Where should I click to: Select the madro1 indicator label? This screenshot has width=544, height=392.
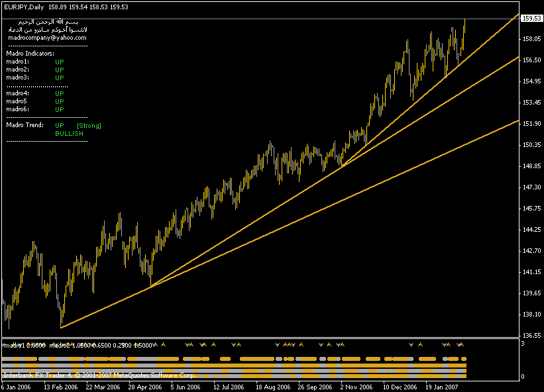point(18,61)
